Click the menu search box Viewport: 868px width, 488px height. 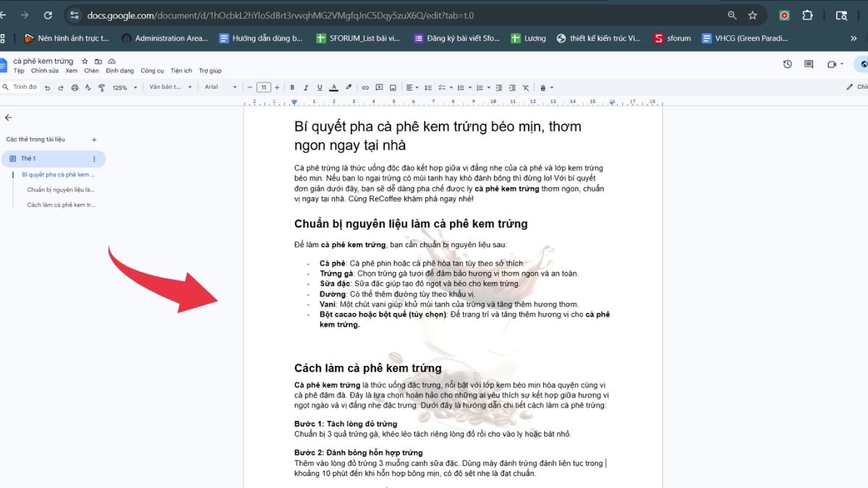(20, 87)
